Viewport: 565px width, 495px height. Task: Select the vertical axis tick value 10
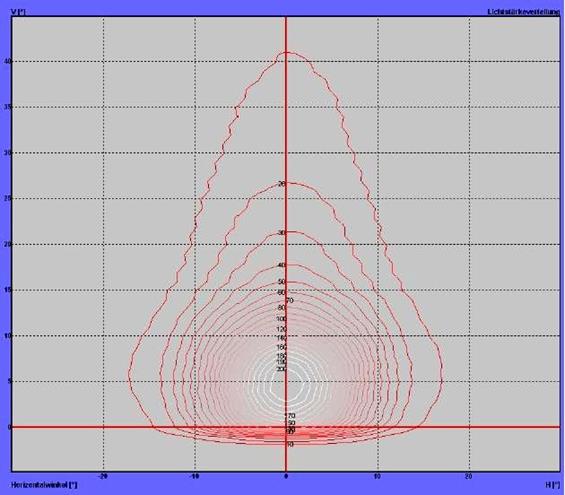(7, 336)
